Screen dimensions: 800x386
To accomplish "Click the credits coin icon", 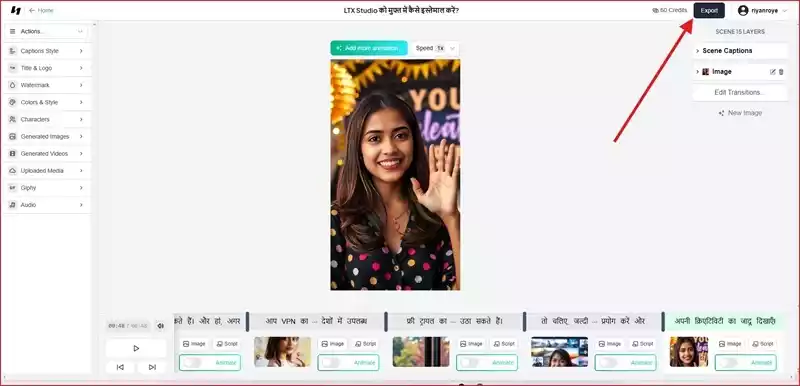I will click(x=655, y=10).
